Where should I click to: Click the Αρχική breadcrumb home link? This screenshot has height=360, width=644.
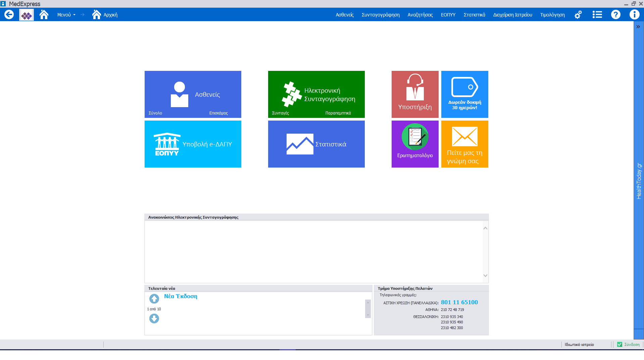click(105, 15)
